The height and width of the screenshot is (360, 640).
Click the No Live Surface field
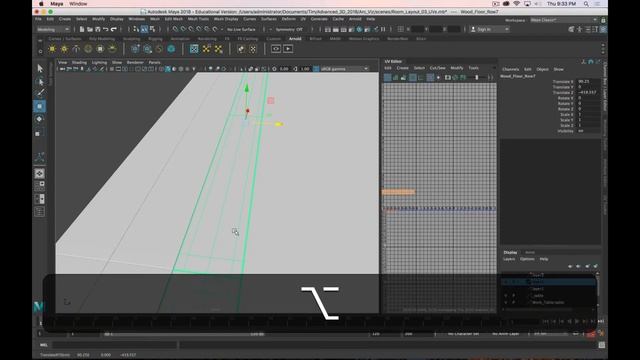tap(241, 29)
